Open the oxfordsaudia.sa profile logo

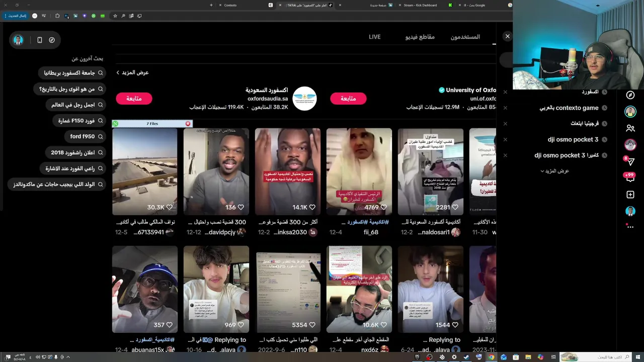click(304, 99)
